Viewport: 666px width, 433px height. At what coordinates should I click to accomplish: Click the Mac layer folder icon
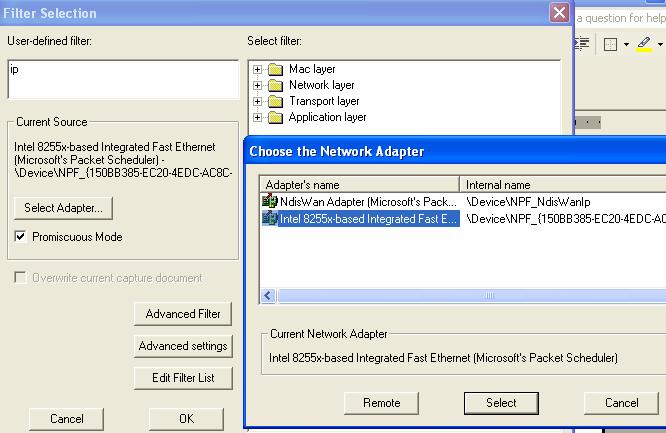point(276,69)
